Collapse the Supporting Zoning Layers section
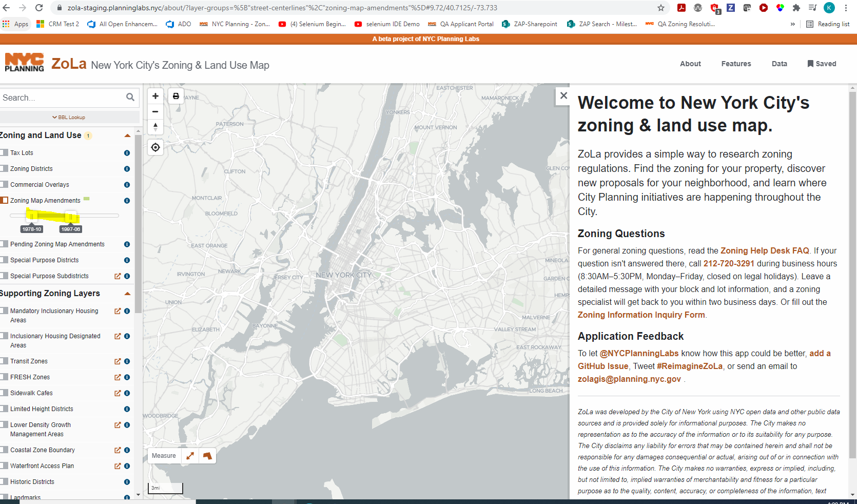 pos(128,294)
